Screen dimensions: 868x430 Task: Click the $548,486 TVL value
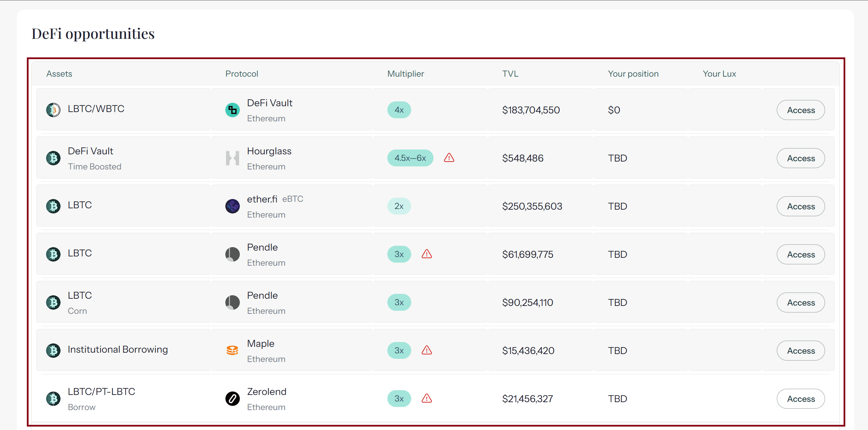[x=523, y=158]
